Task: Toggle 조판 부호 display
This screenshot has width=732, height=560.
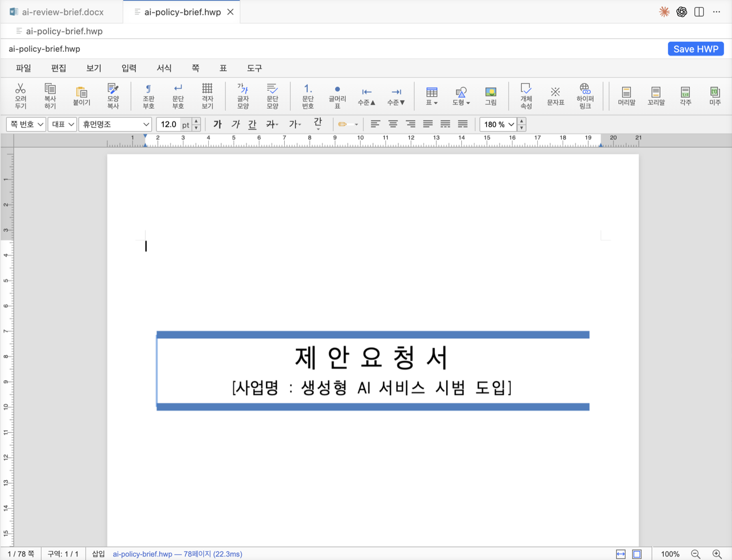Action: 149,95
